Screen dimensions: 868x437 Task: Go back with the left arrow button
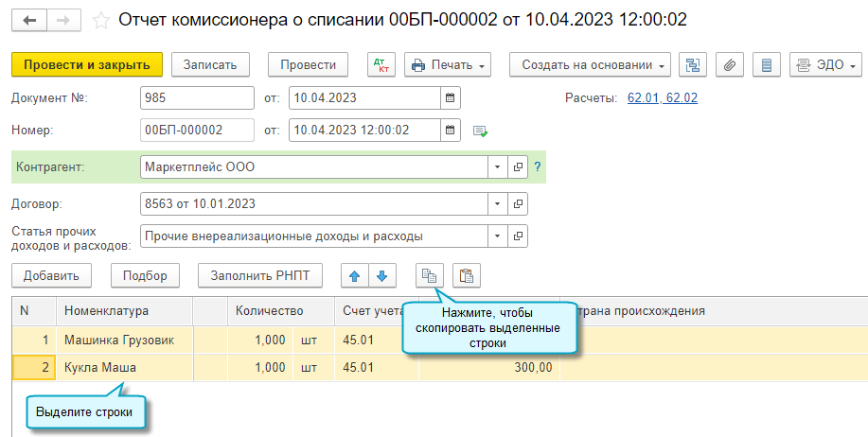point(28,21)
